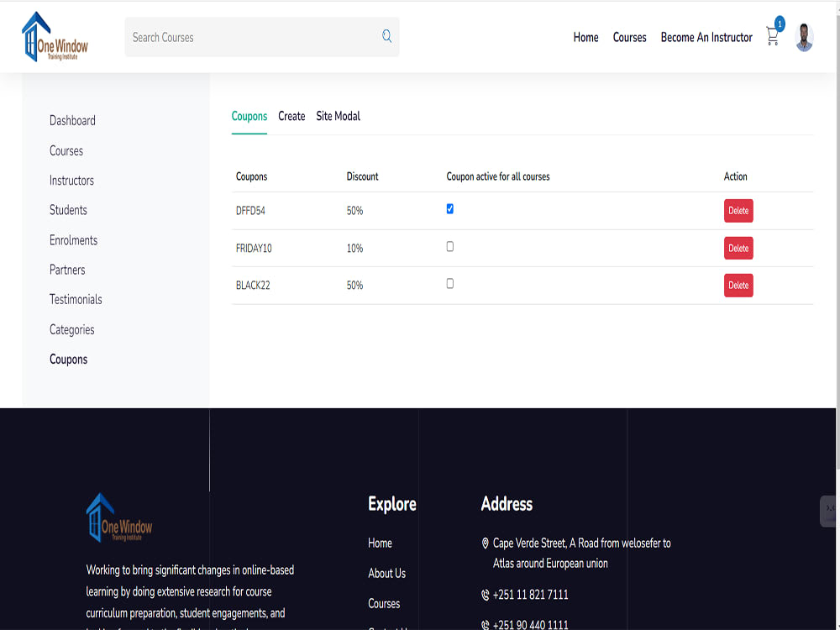The width and height of the screenshot is (840, 630).
Task: Enable FRIDAY10 for all courses
Action: pos(449,245)
